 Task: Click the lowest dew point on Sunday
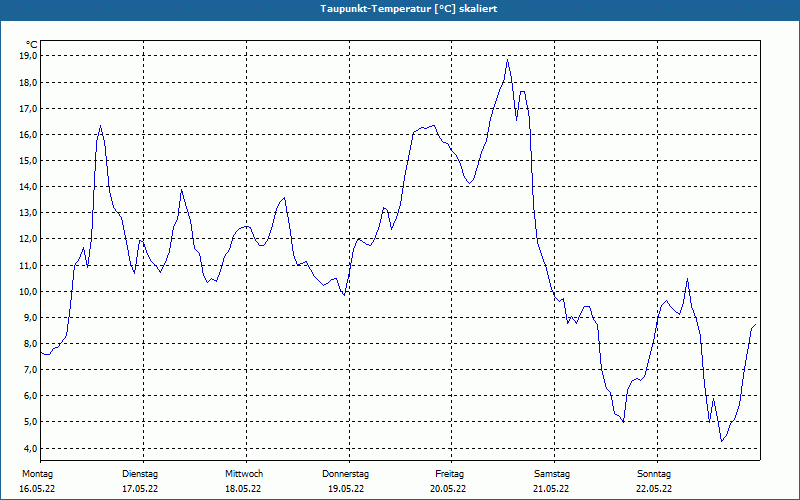(x=721, y=441)
